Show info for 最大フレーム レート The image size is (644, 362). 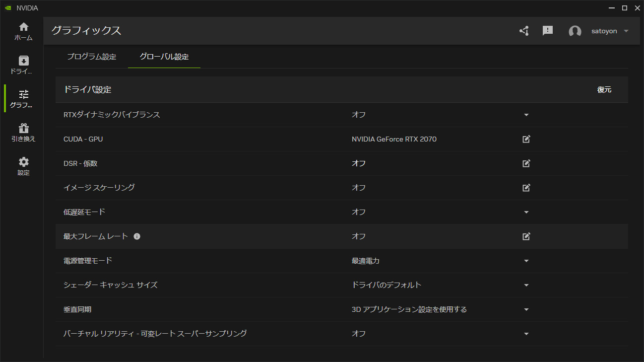coord(137,236)
